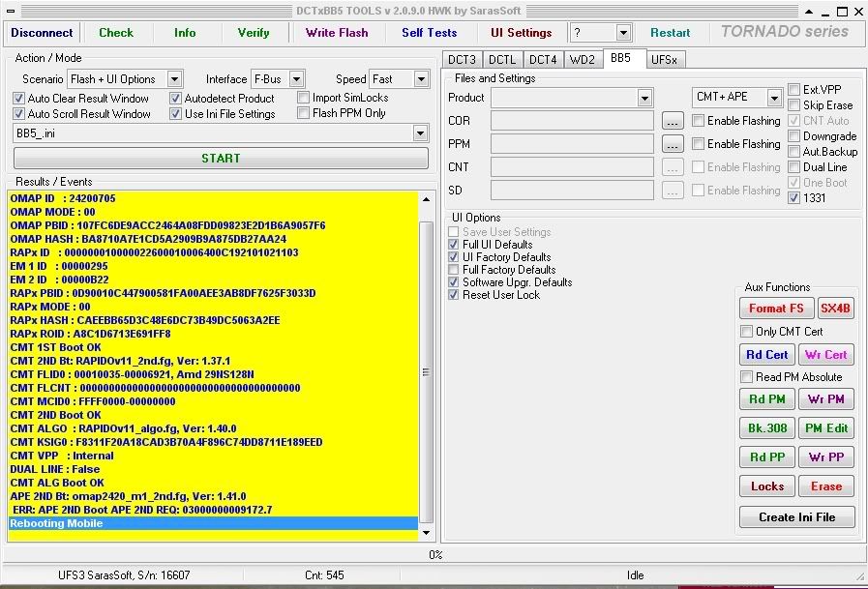The image size is (868, 589).
Task: Enable Import SimLocks
Action: [303, 98]
